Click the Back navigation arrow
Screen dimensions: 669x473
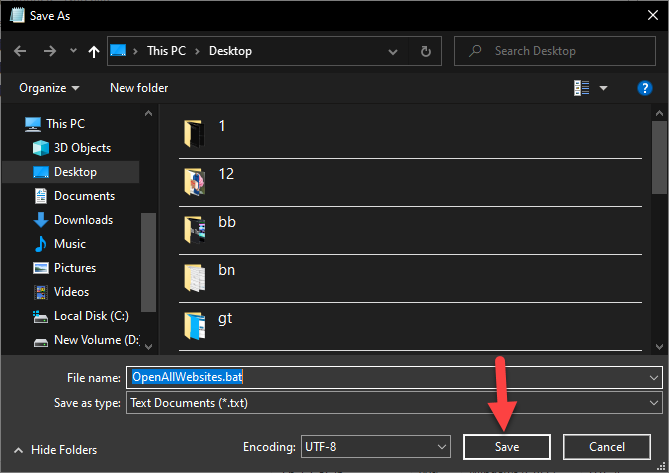pos(20,50)
